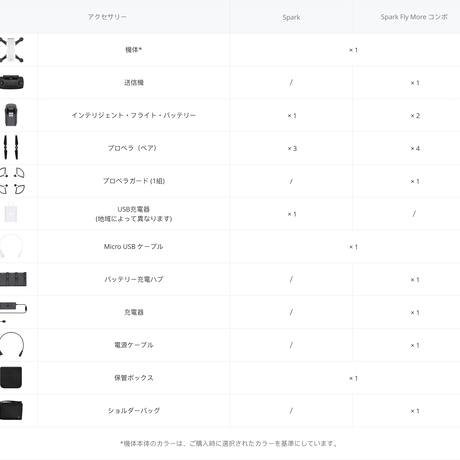This screenshot has width=460, height=460.
Task: Click the Spark drone aircraft thumbnail
Action: click(x=12, y=50)
